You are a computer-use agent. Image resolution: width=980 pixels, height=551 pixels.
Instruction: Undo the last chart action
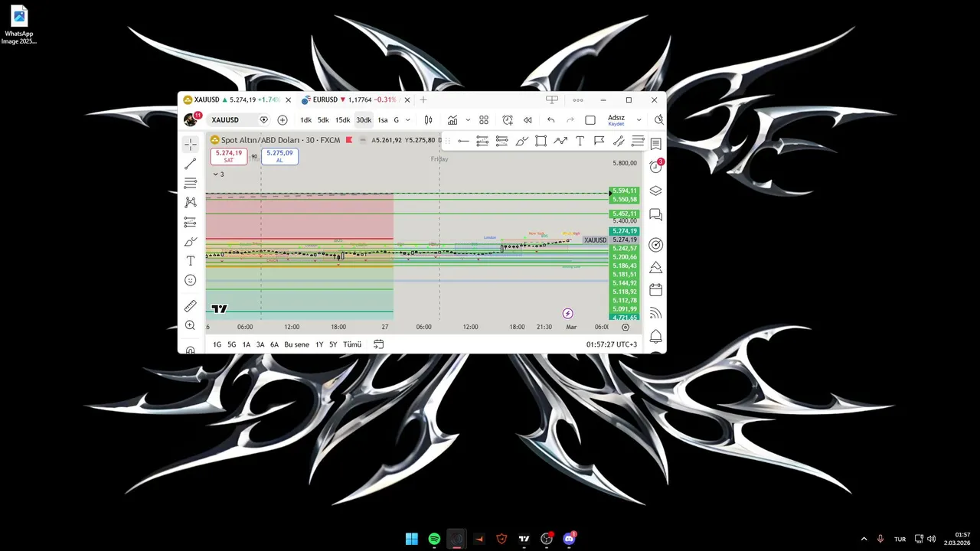pyautogui.click(x=550, y=120)
